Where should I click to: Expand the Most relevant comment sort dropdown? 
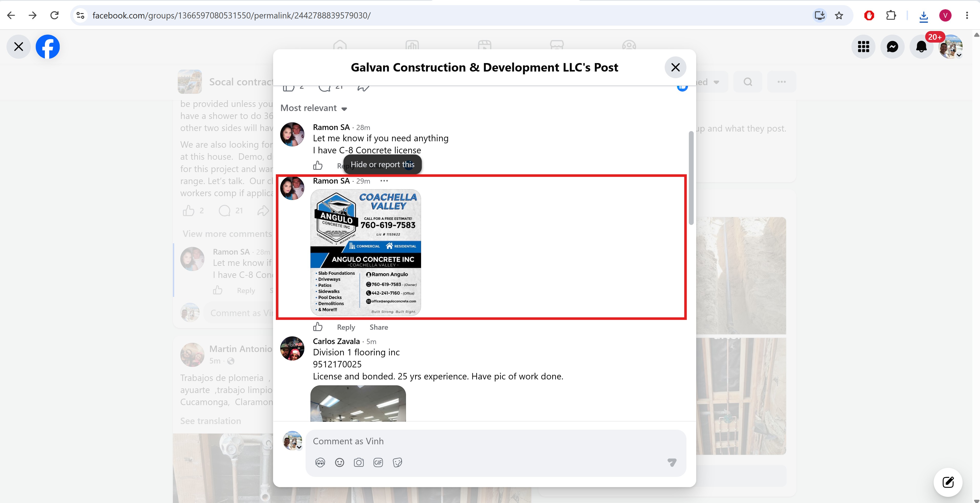pyautogui.click(x=314, y=108)
